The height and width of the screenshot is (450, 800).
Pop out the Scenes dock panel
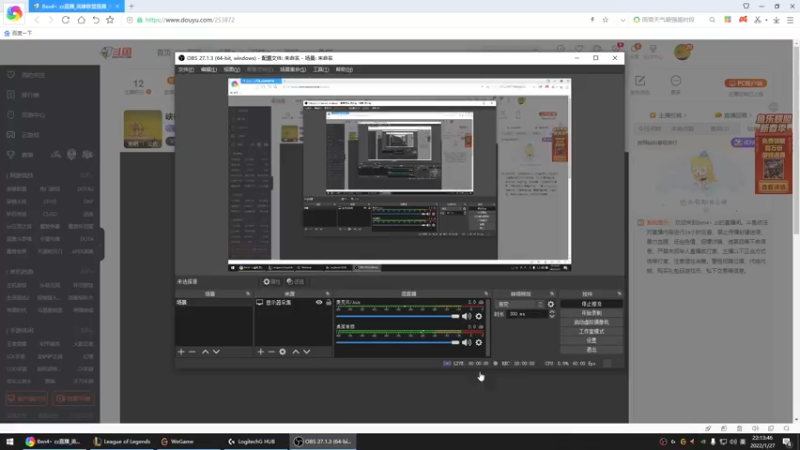click(x=248, y=294)
